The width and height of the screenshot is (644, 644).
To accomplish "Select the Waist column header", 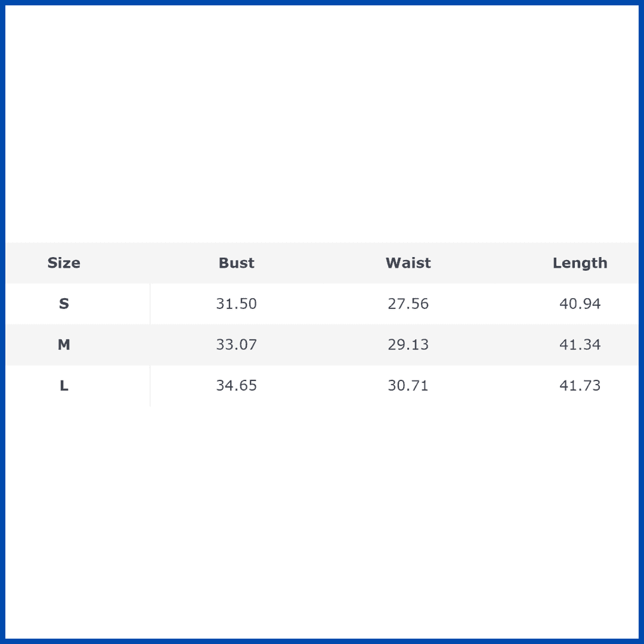I will click(408, 263).
